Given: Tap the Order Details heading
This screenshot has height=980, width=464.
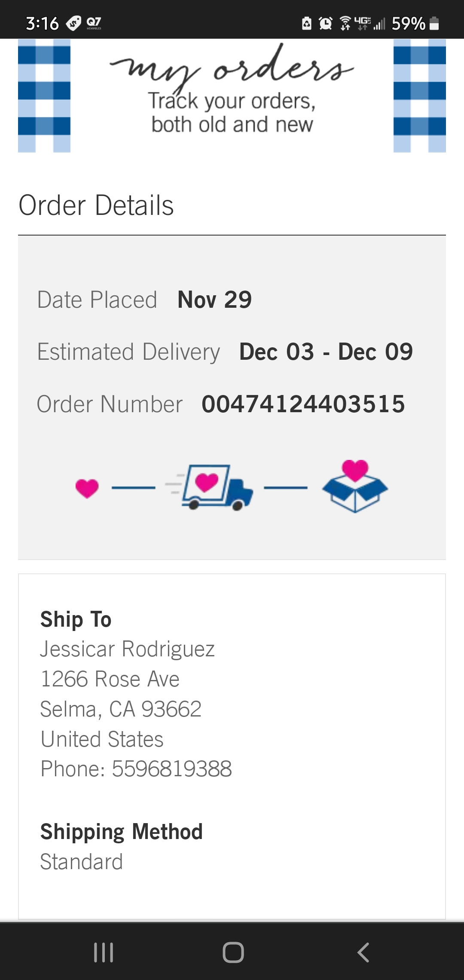Looking at the screenshot, I should click(96, 205).
